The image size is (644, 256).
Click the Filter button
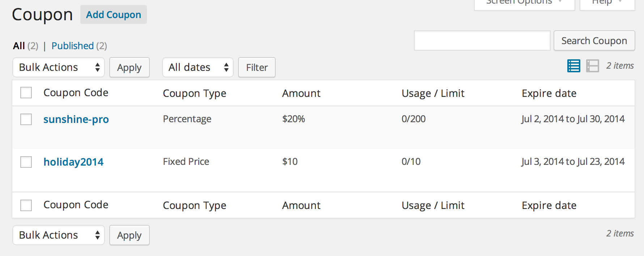tap(257, 67)
